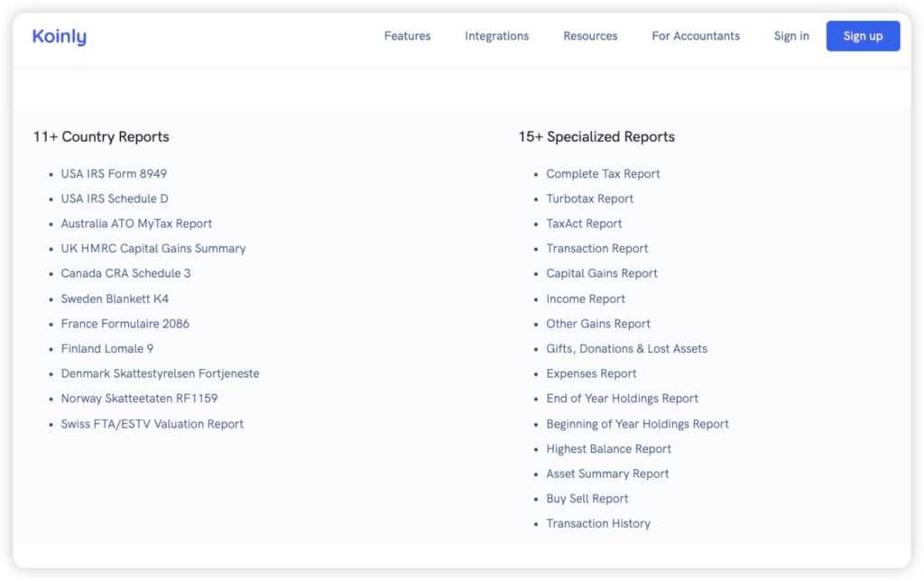The width and height of the screenshot is (924, 581).
Task: Select the Complete Tax Report
Action: click(603, 173)
